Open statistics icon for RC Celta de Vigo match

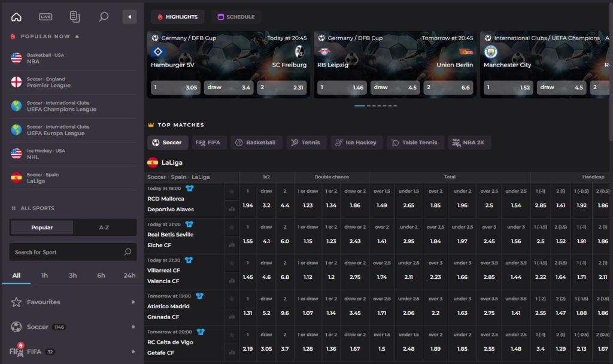click(232, 352)
